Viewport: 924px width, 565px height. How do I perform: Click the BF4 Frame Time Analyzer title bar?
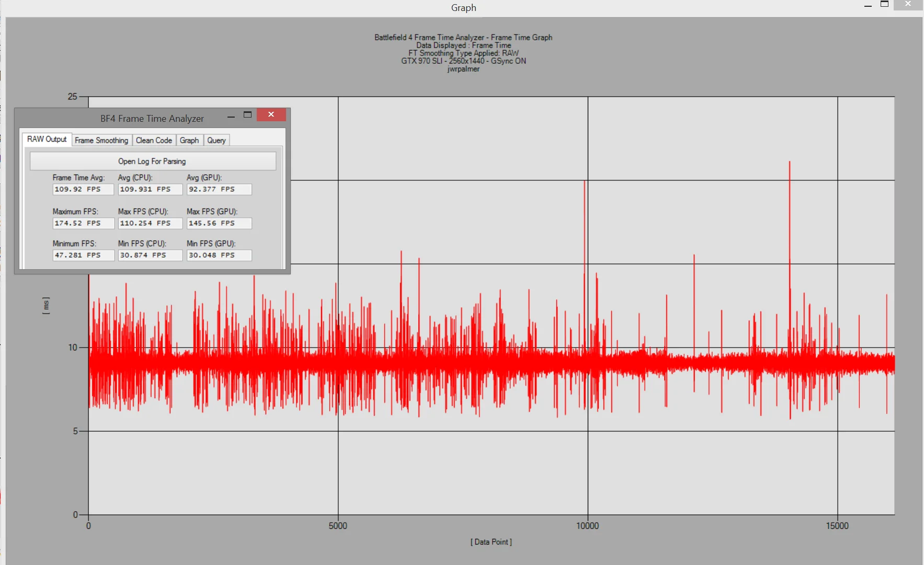[x=152, y=119]
